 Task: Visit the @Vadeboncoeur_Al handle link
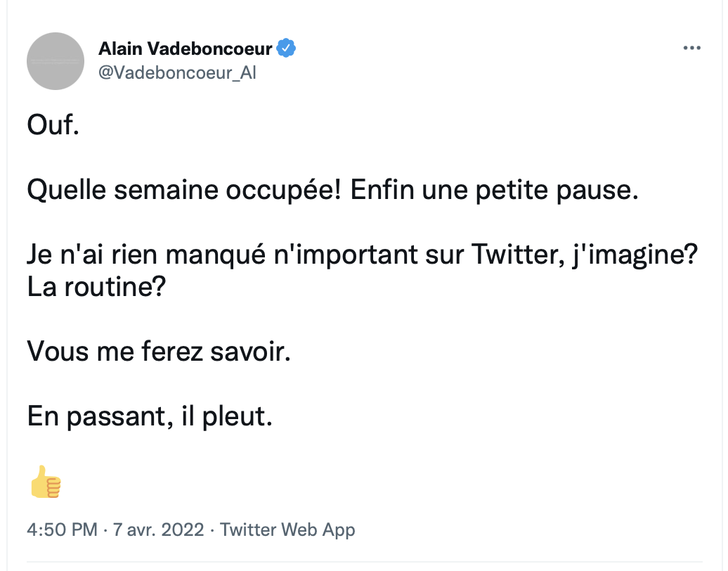point(177,72)
